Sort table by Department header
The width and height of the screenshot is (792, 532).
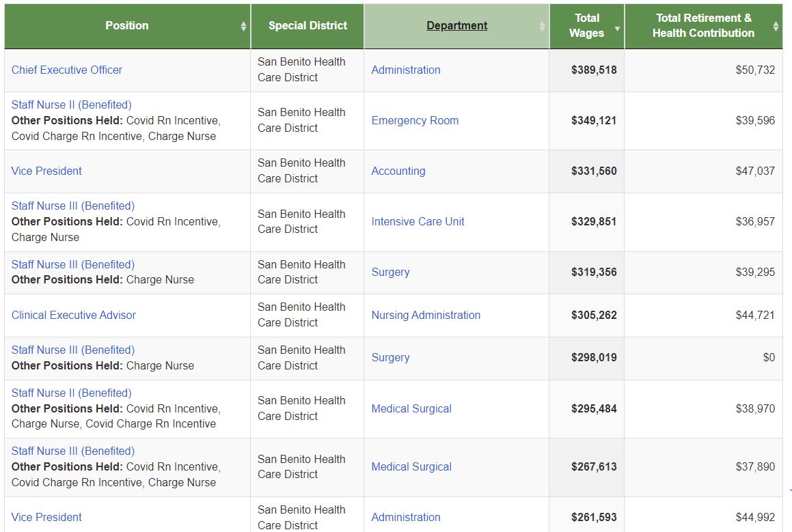(456, 26)
